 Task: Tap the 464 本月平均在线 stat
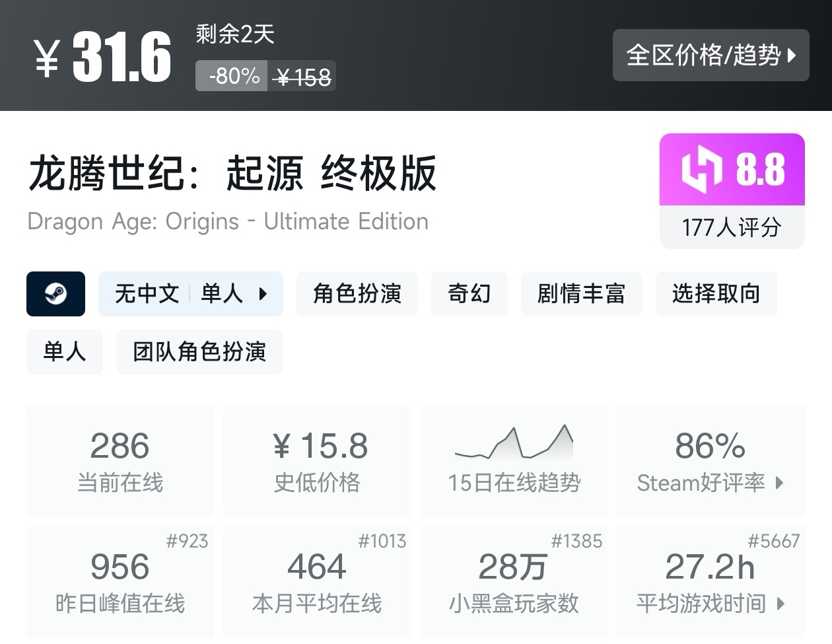coord(317,583)
